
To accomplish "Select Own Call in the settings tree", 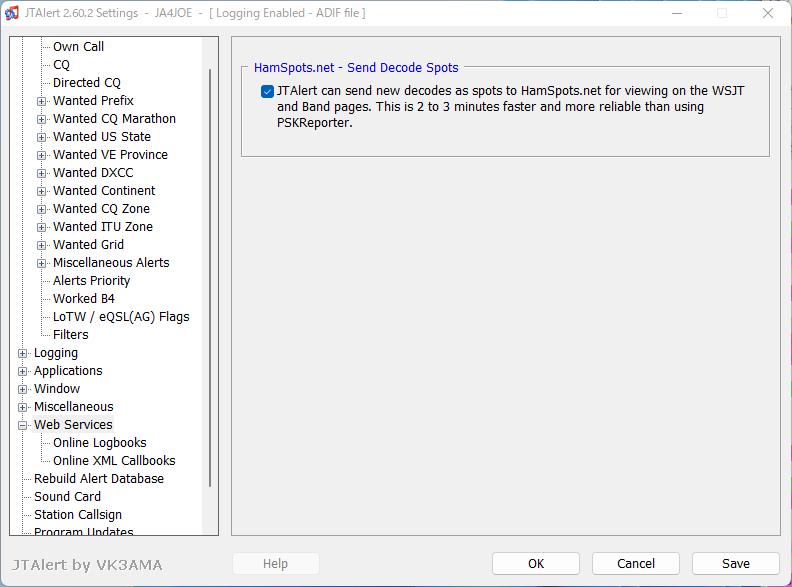I will click(x=78, y=46).
